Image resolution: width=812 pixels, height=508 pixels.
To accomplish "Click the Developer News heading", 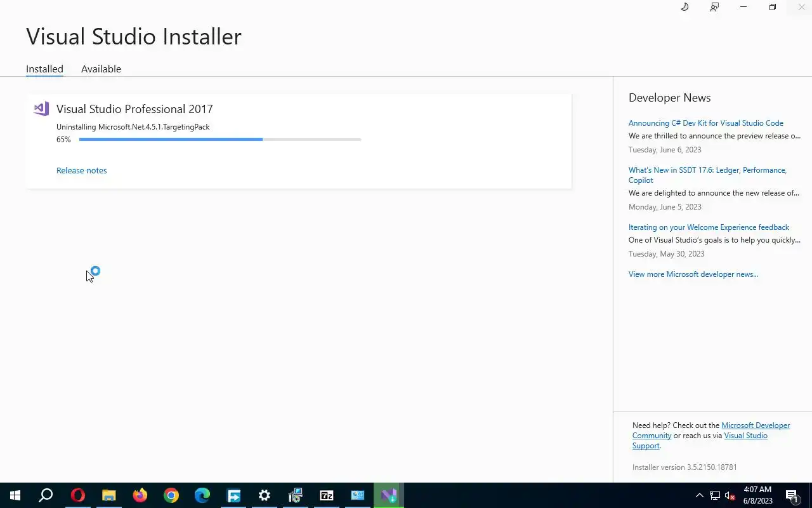I will point(669,98).
